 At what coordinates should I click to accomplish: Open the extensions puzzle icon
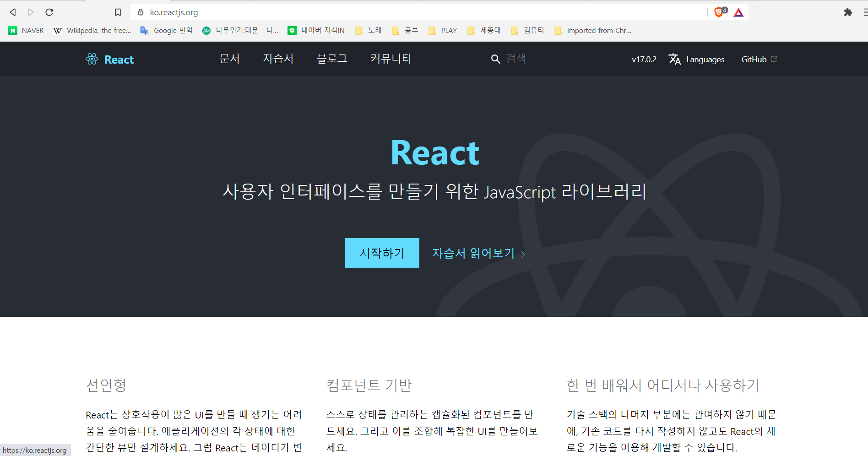[848, 12]
